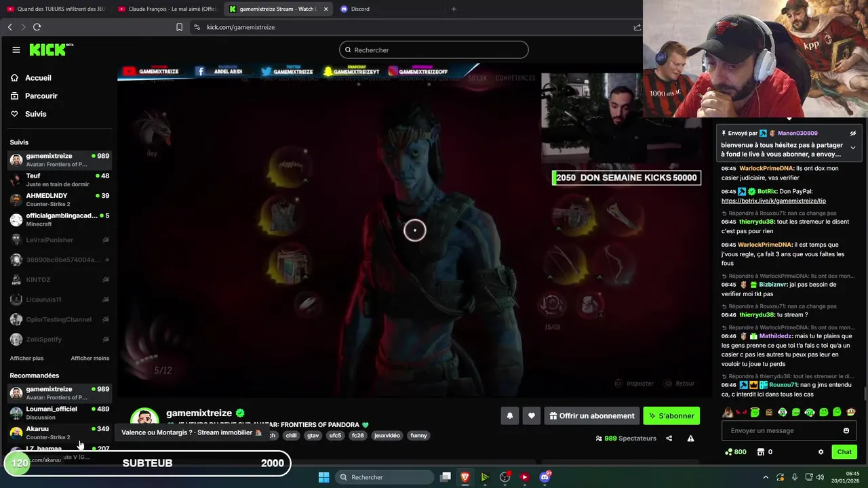Open the emoji picker in chat input
The width and height of the screenshot is (868, 488).
(846, 430)
